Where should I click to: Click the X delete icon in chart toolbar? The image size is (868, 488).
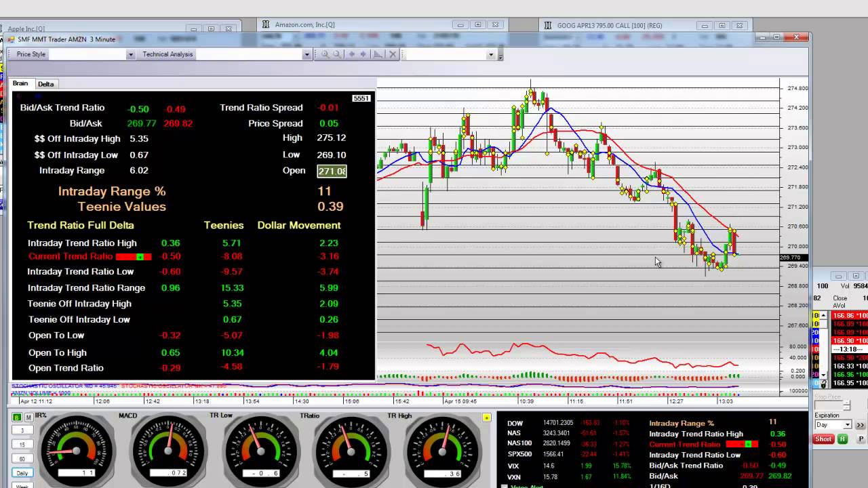click(392, 54)
